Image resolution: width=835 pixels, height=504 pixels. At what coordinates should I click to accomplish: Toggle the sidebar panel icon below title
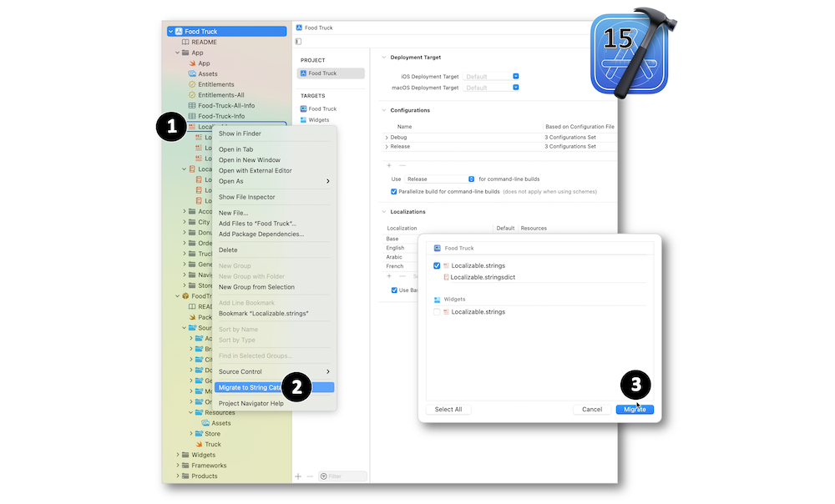[298, 41]
